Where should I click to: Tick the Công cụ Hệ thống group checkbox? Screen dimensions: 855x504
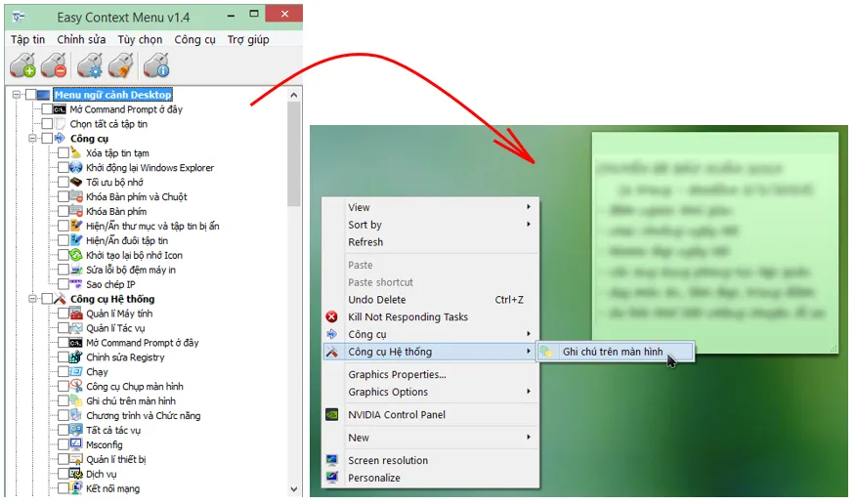48,299
